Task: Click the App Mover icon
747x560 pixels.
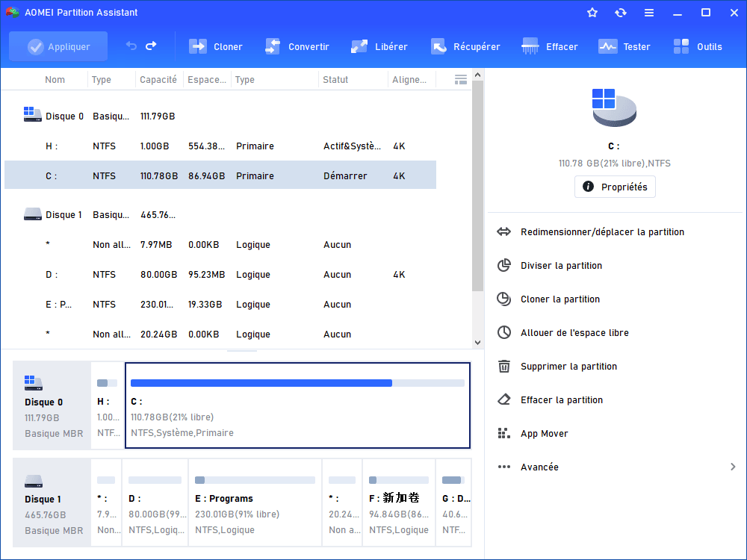Action: pos(504,433)
